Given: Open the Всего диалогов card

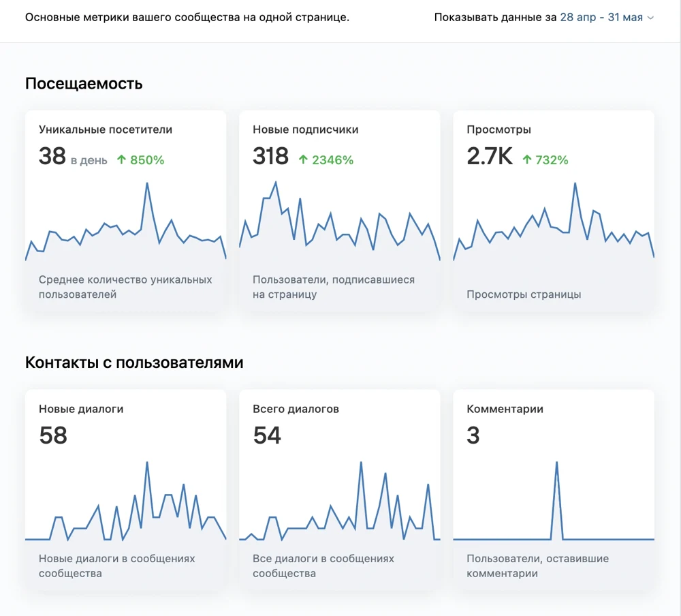Looking at the screenshot, I should tap(340, 489).
